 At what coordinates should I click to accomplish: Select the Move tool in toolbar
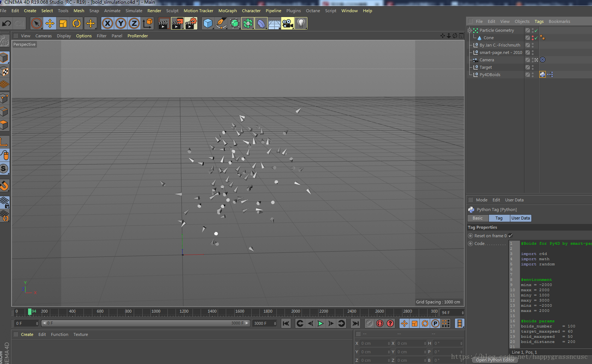(50, 24)
